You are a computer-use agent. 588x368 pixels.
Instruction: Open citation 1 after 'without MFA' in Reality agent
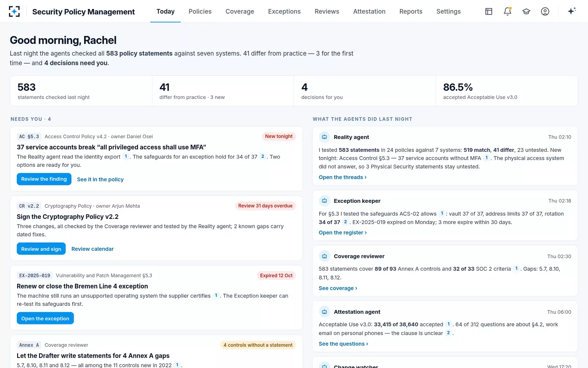[x=486, y=158]
